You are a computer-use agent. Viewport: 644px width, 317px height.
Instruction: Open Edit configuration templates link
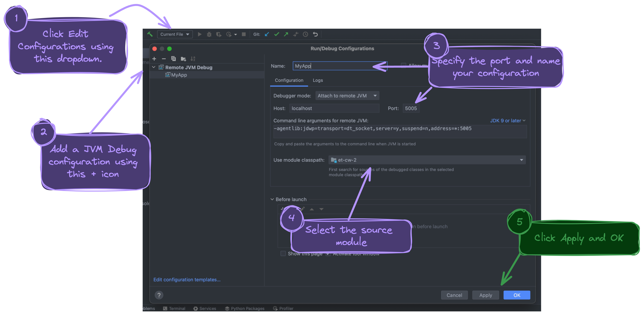click(x=187, y=279)
